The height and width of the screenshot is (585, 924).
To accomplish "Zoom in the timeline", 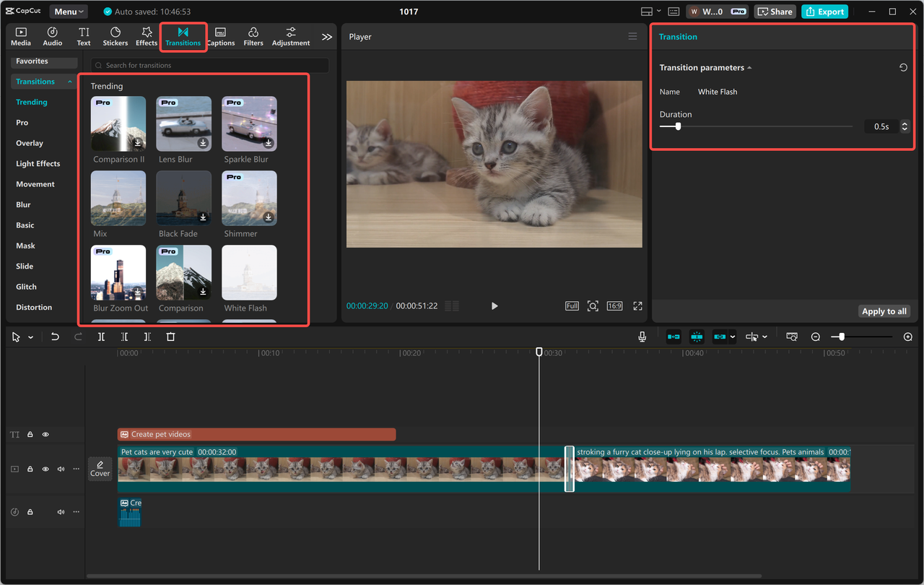I will coord(908,337).
